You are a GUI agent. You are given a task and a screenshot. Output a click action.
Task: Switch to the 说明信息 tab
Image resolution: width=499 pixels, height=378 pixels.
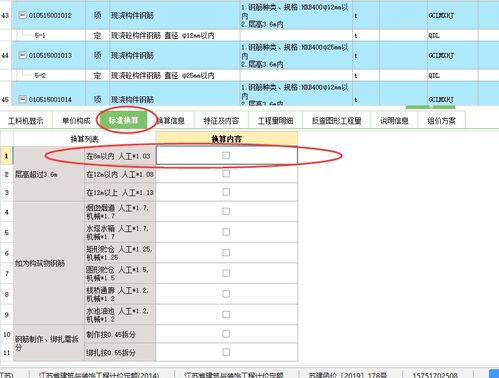coord(394,121)
